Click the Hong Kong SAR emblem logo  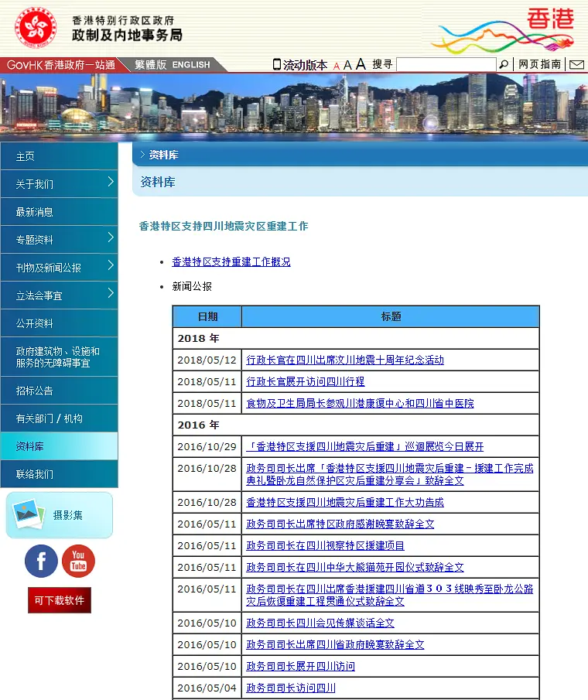point(34,27)
